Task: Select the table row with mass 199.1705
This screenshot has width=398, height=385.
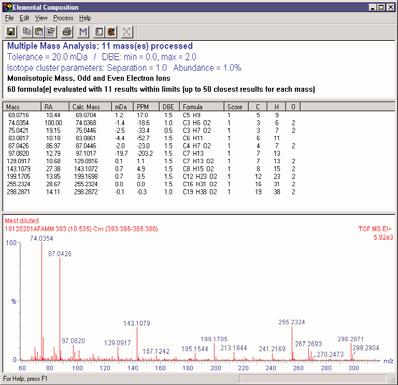Action: pyautogui.click(x=152, y=176)
